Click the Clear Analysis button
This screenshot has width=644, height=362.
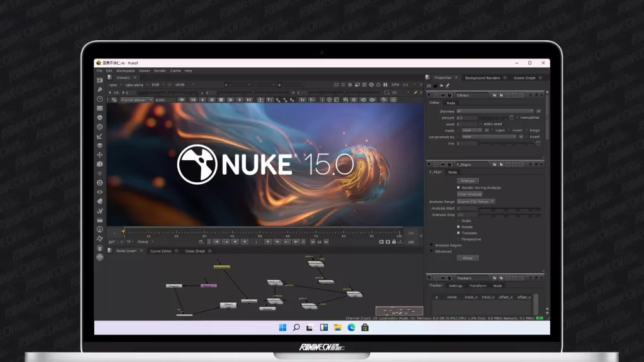point(469,194)
